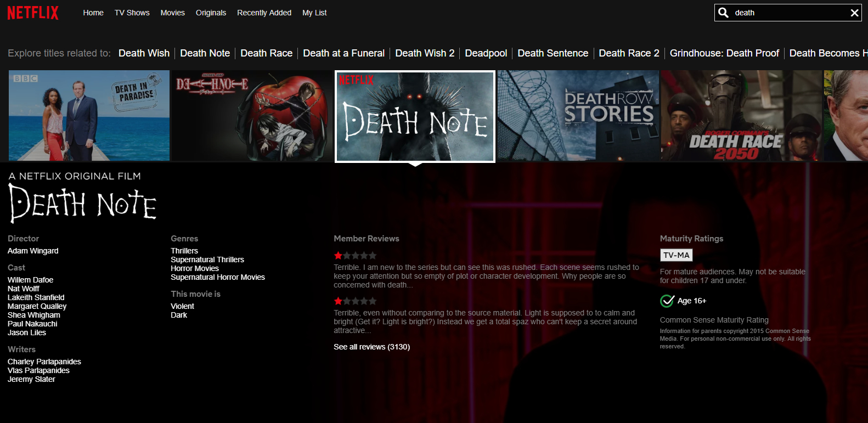Open the Movies menu
The image size is (868, 423).
click(172, 13)
